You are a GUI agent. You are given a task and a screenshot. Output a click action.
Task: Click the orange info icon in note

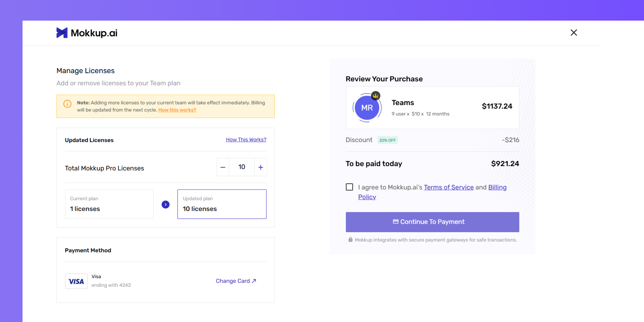(67, 104)
